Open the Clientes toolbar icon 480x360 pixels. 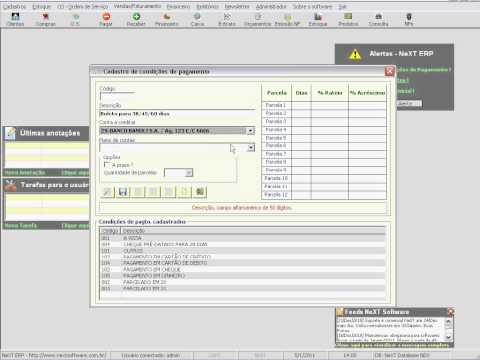[15, 19]
